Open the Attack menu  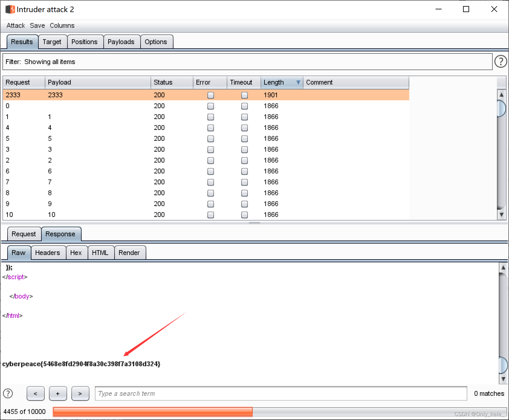coord(16,25)
